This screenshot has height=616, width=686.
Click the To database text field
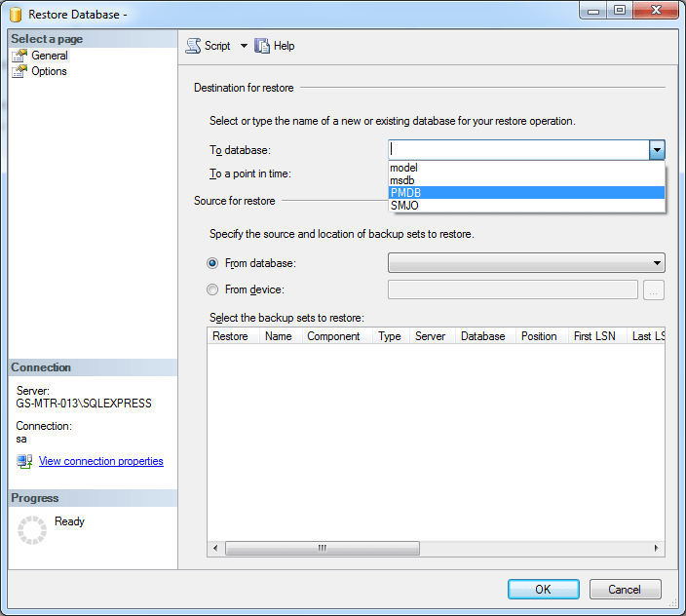point(518,150)
